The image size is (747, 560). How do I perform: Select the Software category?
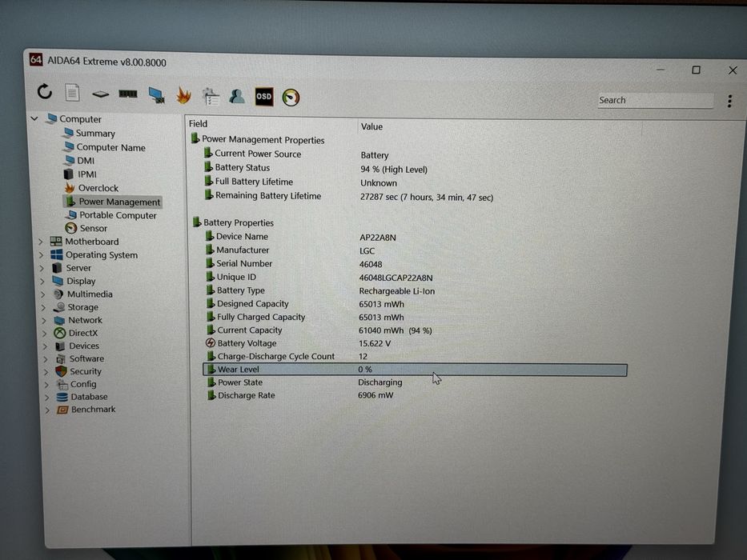pyautogui.click(x=79, y=359)
